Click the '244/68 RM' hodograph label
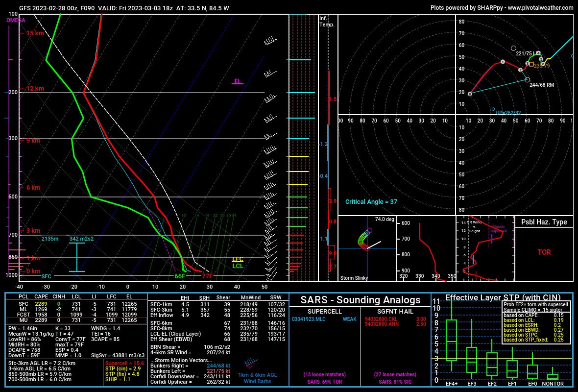The width and height of the screenshot is (578, 392). [541, 85]
